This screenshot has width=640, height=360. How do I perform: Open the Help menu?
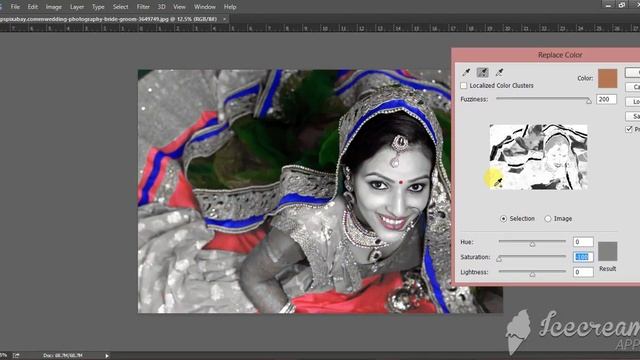pyautogui.click(x=230, y=7)
